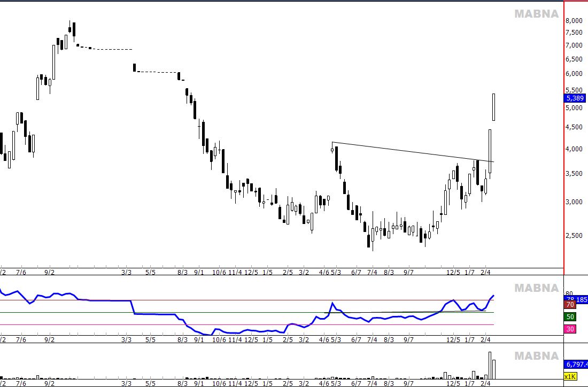
Task: Click the 8,000 price axis label
Action: point(574,21)
